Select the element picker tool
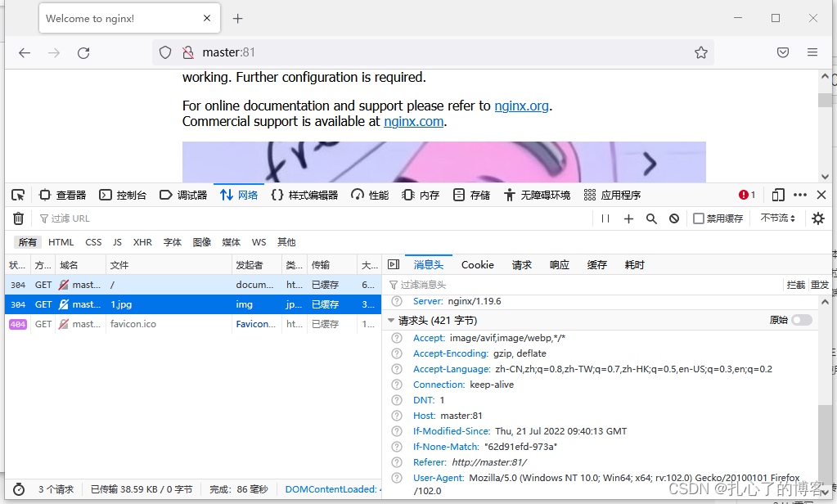Image resolution: width=837 pixels, height=504 pixels. (17, 195)
